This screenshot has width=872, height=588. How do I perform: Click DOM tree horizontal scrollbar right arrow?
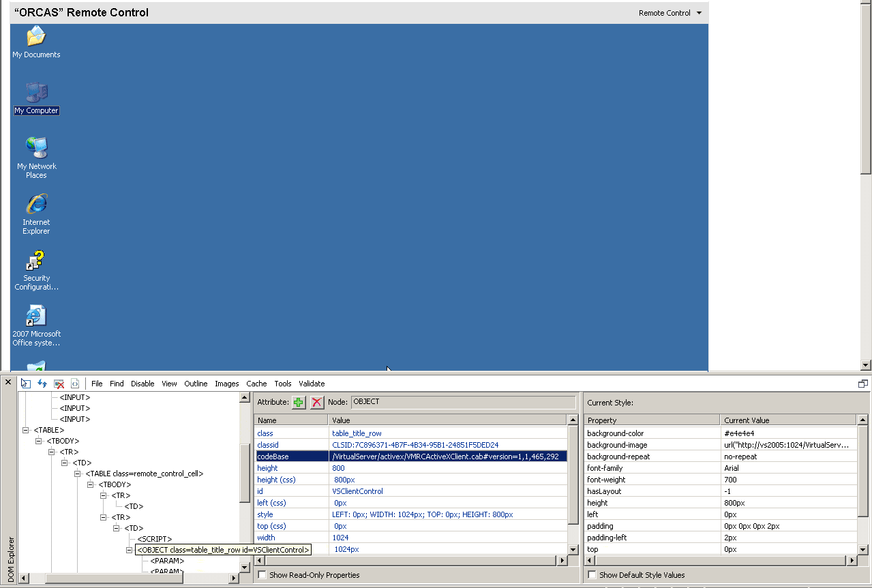(x=234, y=578)
